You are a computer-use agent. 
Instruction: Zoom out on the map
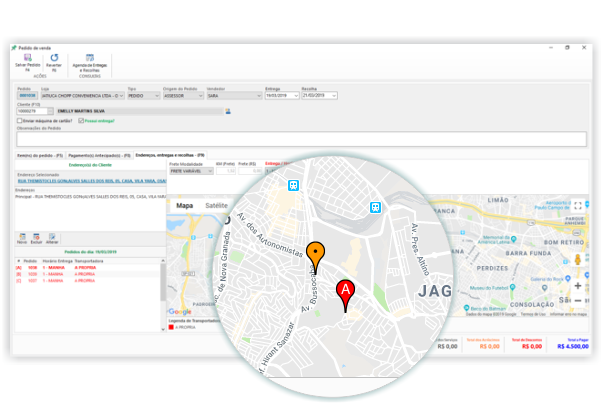(x=578, y=301)
